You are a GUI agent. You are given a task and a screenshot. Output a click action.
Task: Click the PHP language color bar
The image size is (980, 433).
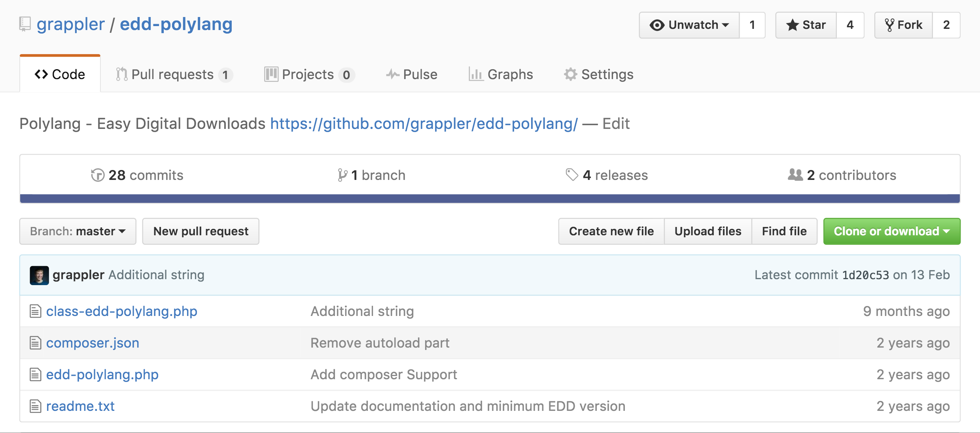point(490,199)
